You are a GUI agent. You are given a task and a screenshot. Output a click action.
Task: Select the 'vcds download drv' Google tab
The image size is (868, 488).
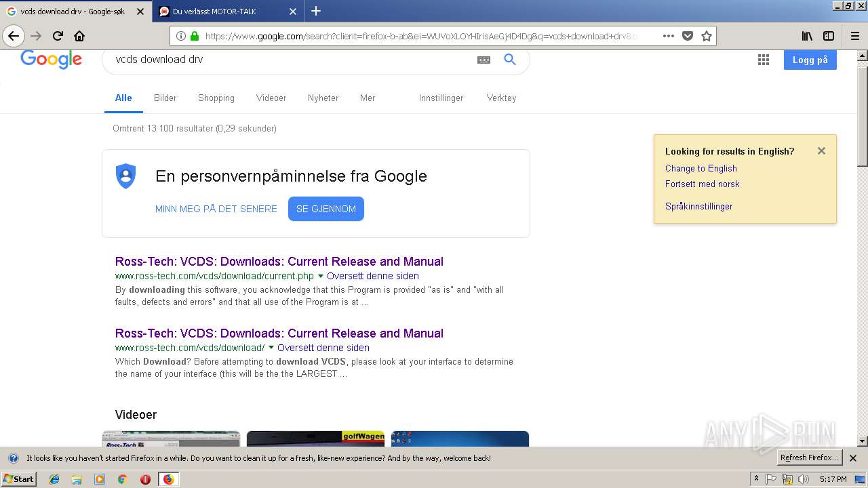(x=75, y=12)
